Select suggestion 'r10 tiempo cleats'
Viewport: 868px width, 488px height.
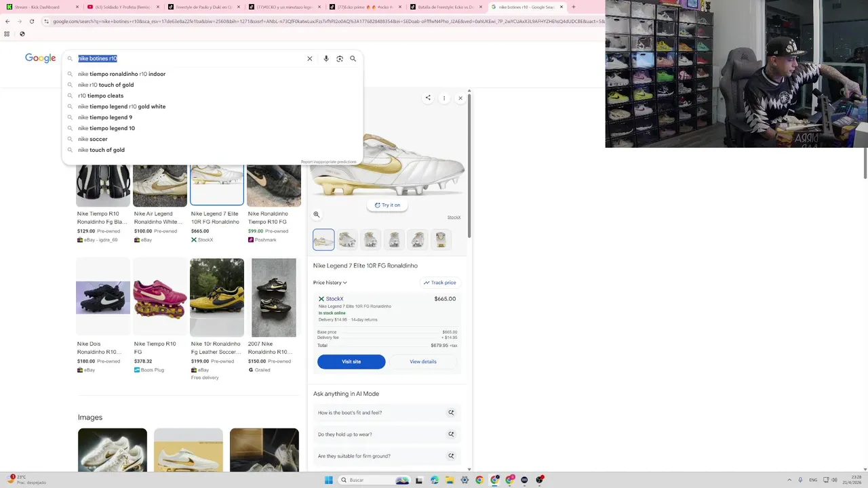tap(212, 96)
